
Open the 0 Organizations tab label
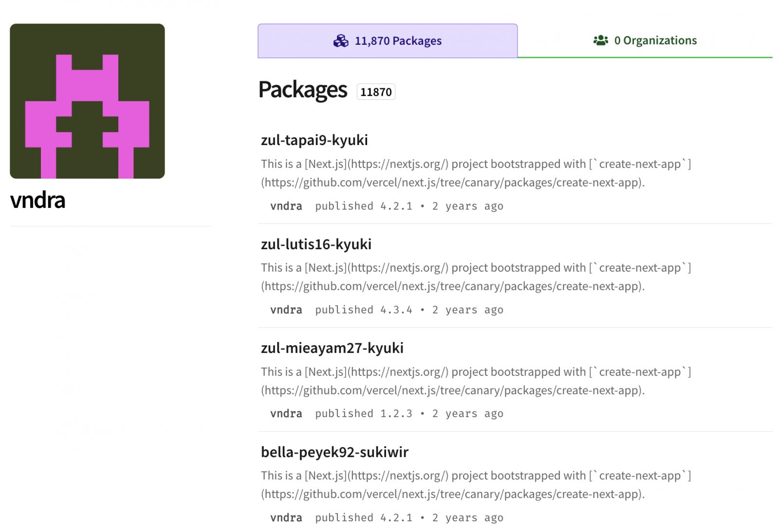[x=655, y=40]
